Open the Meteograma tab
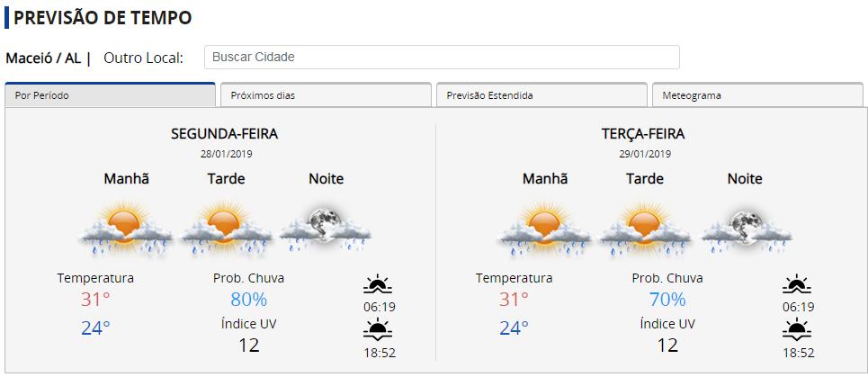 pos(756,95)
